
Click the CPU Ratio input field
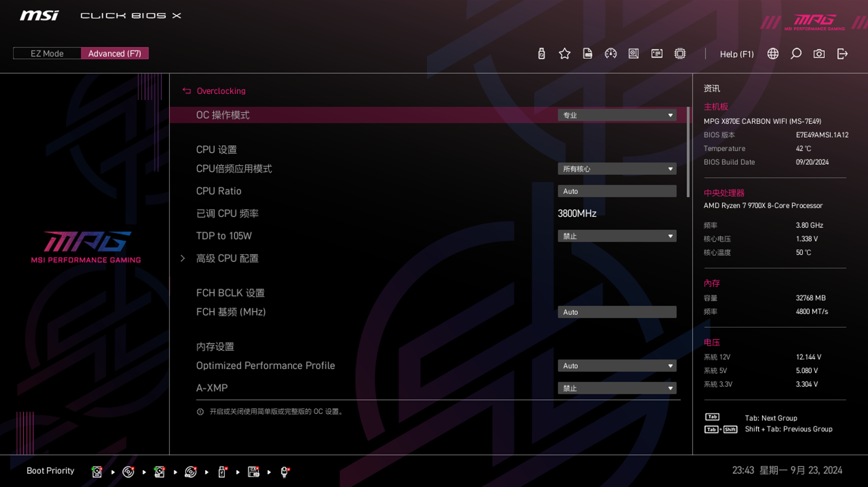[617, 191]
